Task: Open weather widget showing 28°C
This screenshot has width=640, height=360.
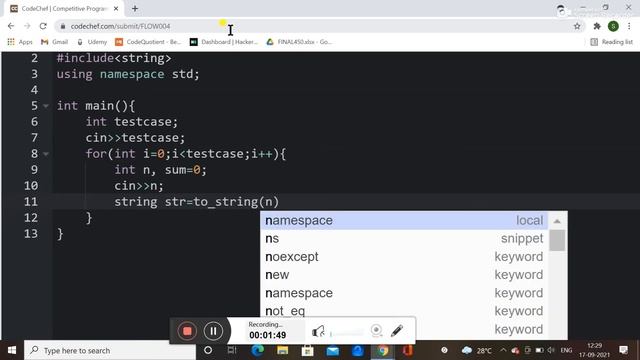Action: point(476,350)
